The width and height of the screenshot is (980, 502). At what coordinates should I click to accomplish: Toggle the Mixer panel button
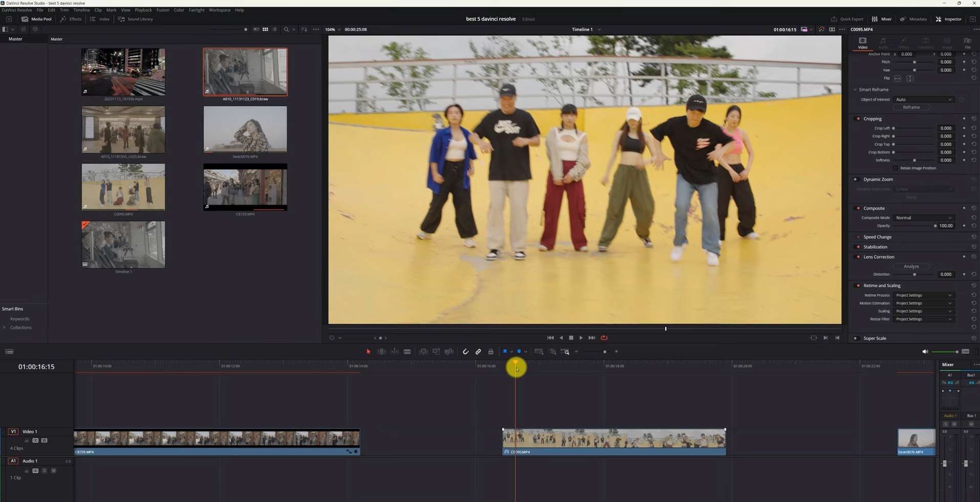pyautogui.click(x=882, y=19)
